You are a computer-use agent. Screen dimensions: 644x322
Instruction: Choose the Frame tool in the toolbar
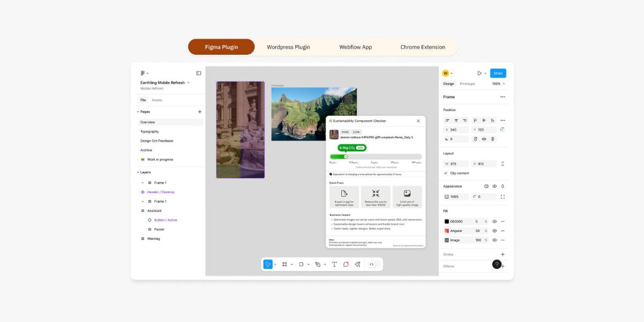click(x=284, y=264)
